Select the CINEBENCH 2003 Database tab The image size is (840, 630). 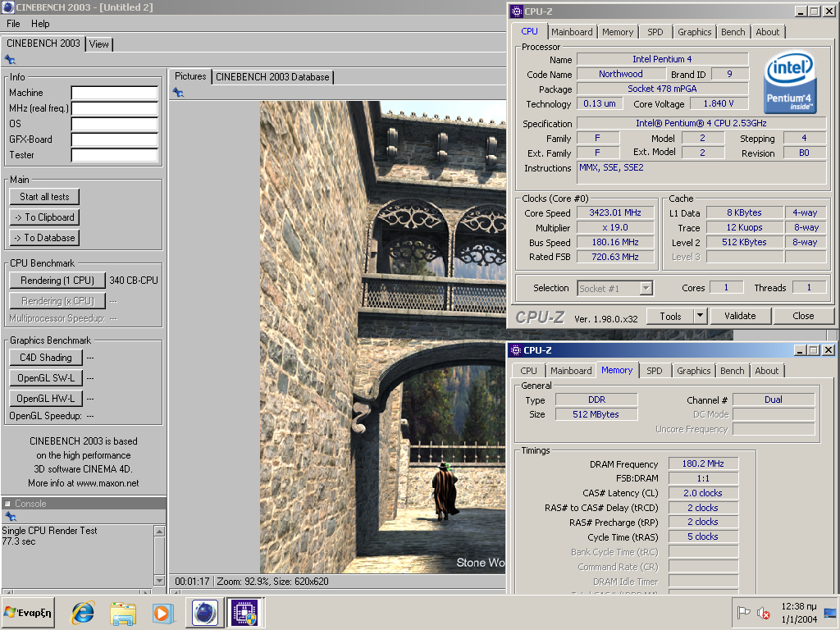pos(272,76)
